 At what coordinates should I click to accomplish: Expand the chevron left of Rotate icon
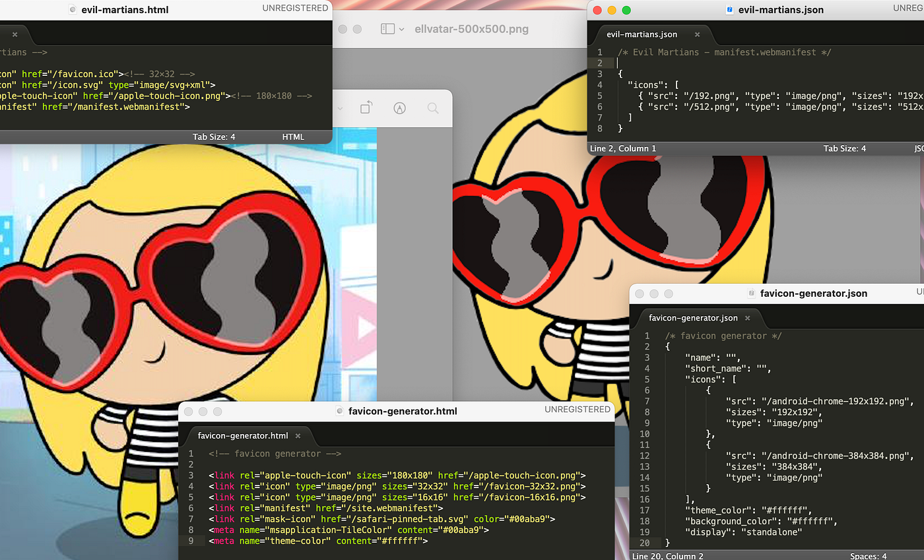point(341,108)
